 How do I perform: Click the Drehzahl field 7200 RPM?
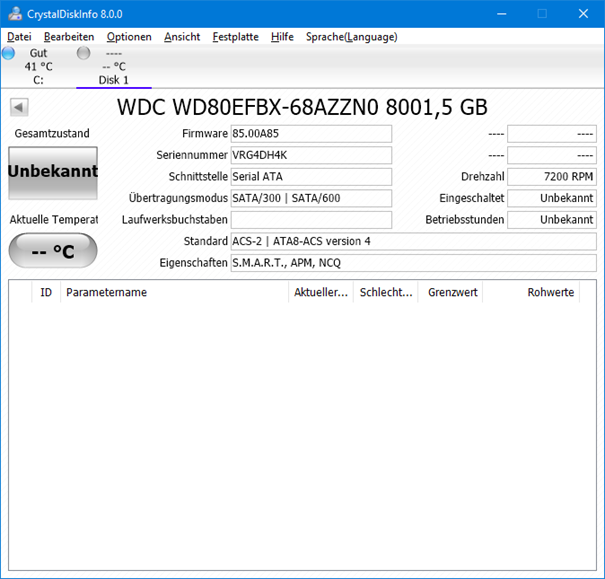(x=552, y=177)
